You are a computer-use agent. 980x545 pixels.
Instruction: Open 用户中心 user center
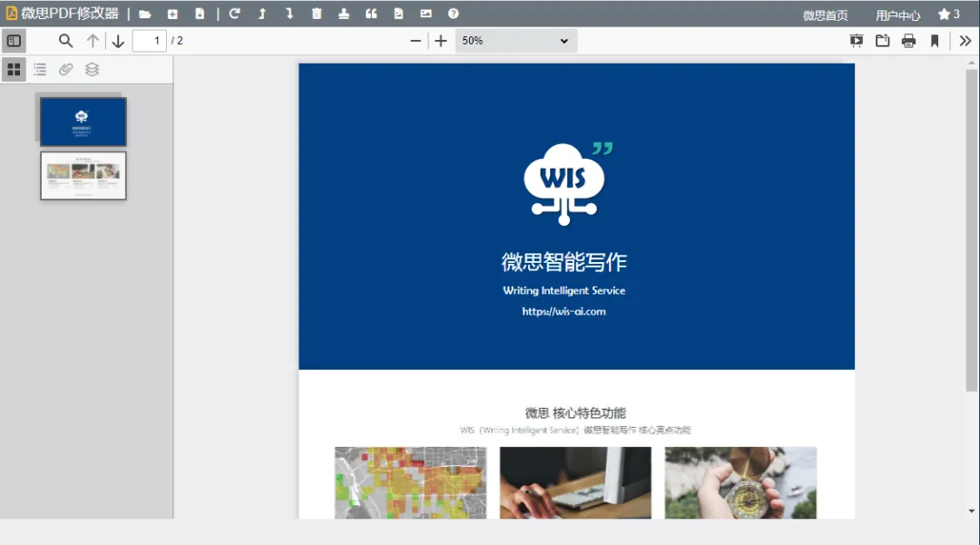[x=897, y=15]
